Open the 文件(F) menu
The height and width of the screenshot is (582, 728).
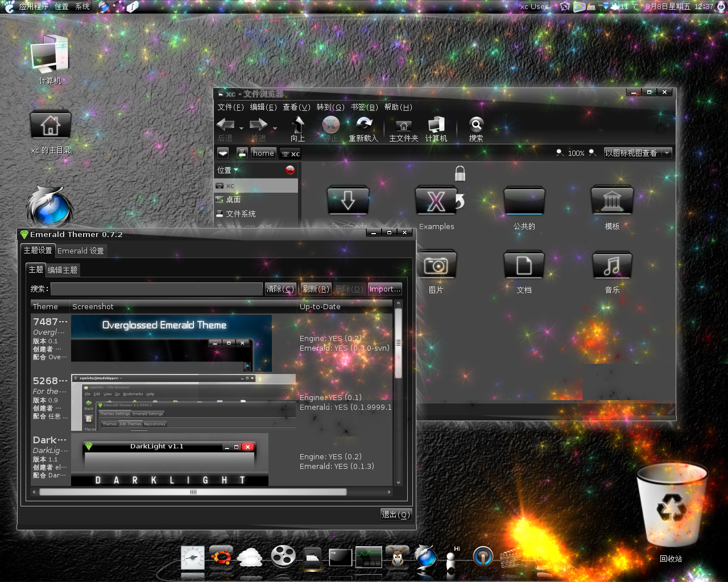[x=230, y=107]
